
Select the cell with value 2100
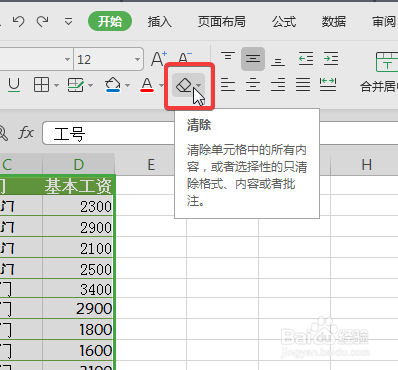(79, 248)
